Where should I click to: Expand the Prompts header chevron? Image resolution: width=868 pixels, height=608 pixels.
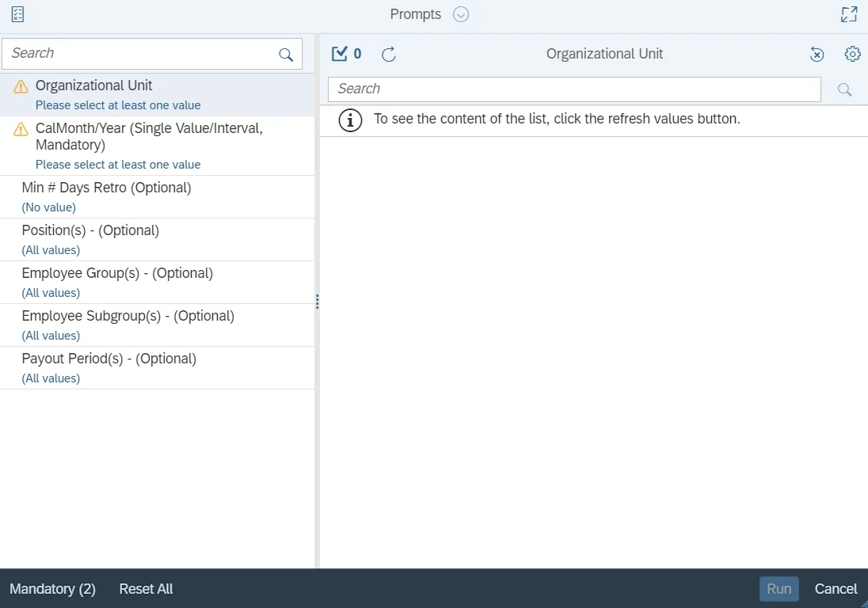tap(461, 14)
